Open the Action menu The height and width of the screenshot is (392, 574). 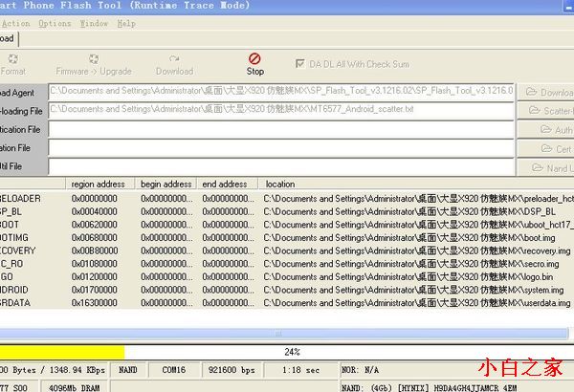(15, 24)
